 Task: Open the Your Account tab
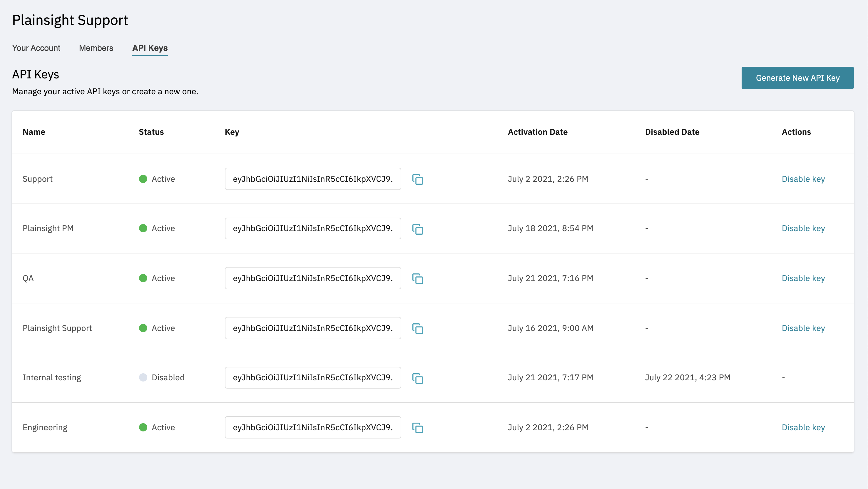36,48
